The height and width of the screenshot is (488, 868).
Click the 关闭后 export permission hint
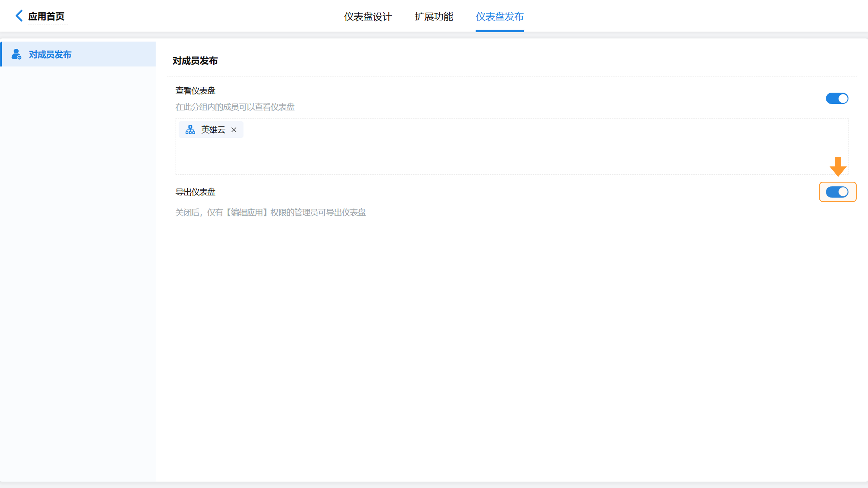click(270, 213)
